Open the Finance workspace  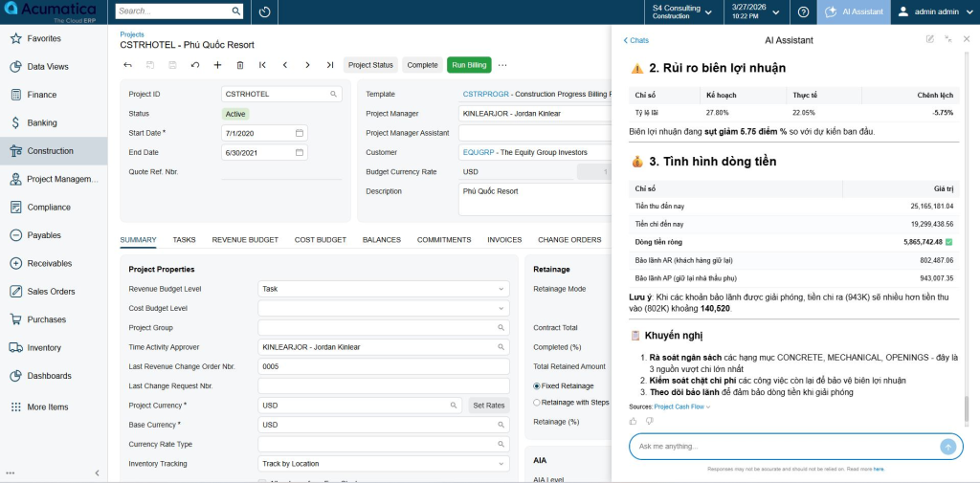pos(54,95)
